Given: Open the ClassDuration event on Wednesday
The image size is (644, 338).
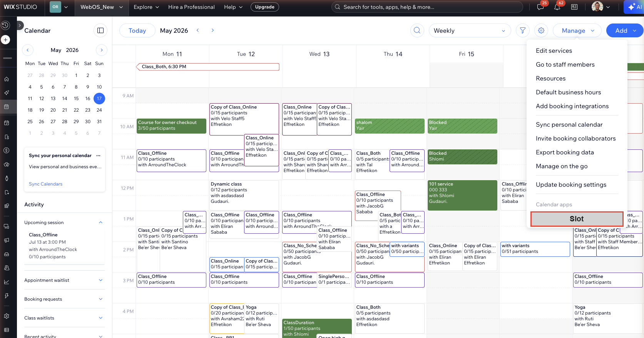Looking at the screenshot, I should (x=317, y=328).
